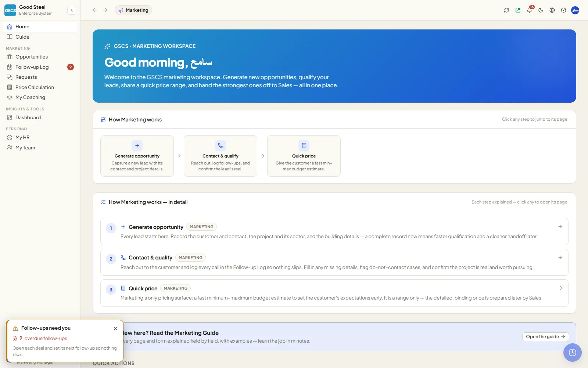The image size is (588, 368).
Task: Collapse the sidebar with the chevron button
Action: point(72,10)
